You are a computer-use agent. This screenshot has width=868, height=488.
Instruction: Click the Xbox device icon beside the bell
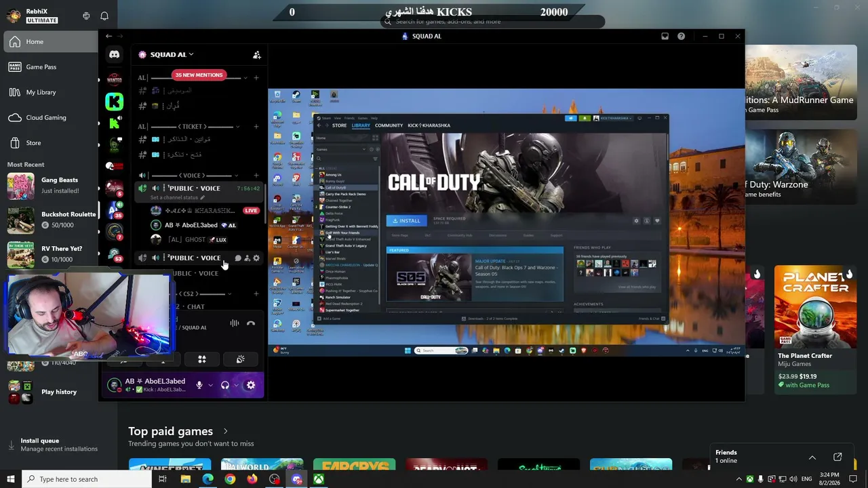point(86,16)
